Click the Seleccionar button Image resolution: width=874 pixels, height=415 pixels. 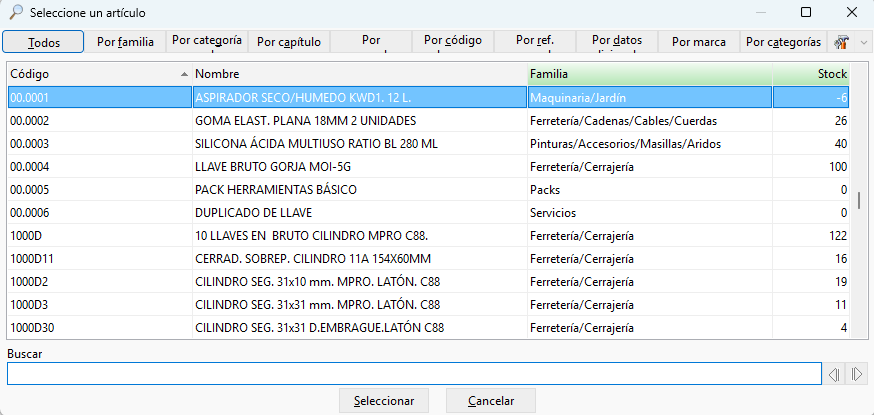[x=384, y=401]
